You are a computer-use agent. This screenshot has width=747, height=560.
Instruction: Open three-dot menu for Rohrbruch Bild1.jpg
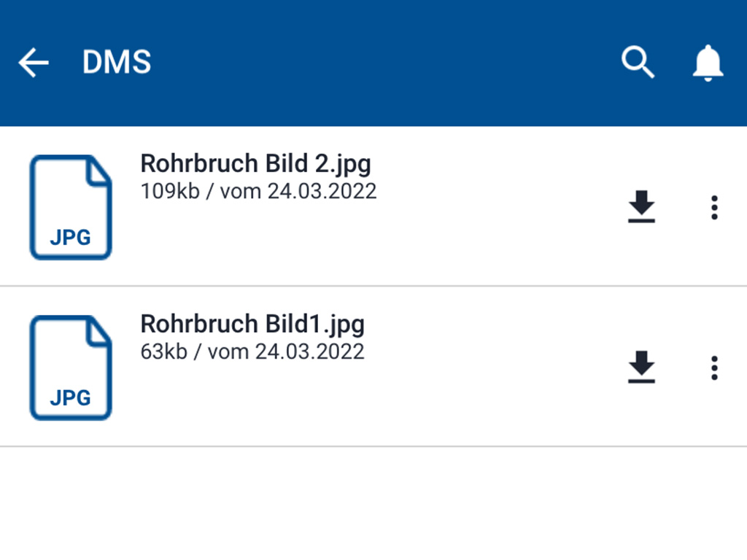click(x=714, y=367)
